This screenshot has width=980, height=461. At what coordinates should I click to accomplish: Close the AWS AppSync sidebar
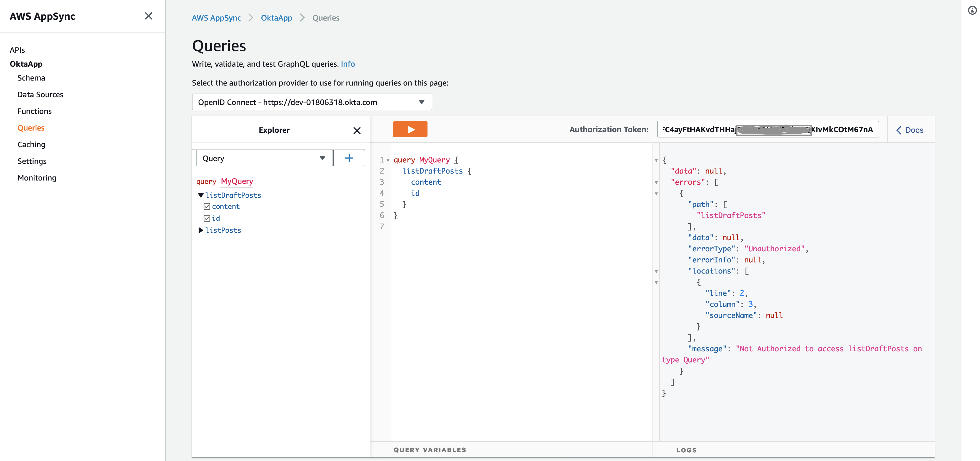148,16
